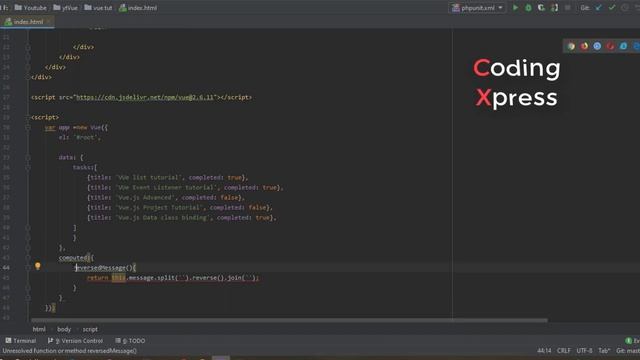Viewport: 640px width, 360px height.
Task: Click the Git commit green checkmark
Action: [611, 8]
